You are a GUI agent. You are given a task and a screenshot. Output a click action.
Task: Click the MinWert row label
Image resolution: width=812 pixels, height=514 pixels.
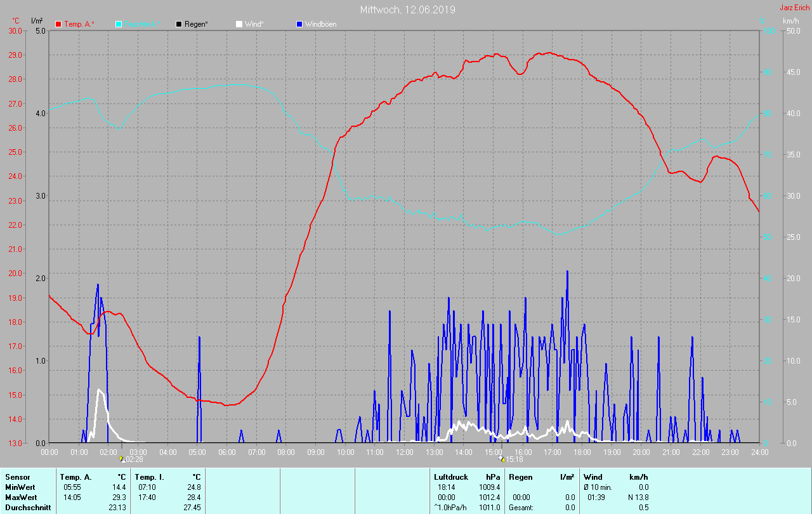point(20,487)
